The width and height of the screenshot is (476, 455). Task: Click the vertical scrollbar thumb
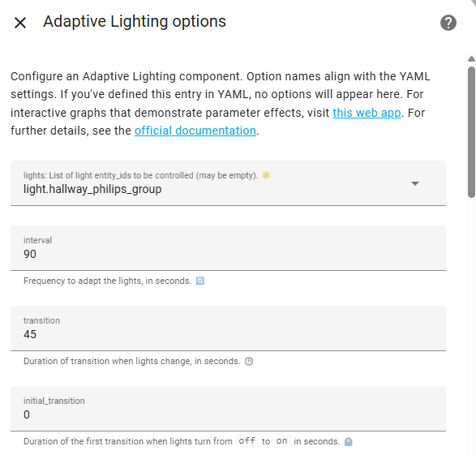coord(471,132)
